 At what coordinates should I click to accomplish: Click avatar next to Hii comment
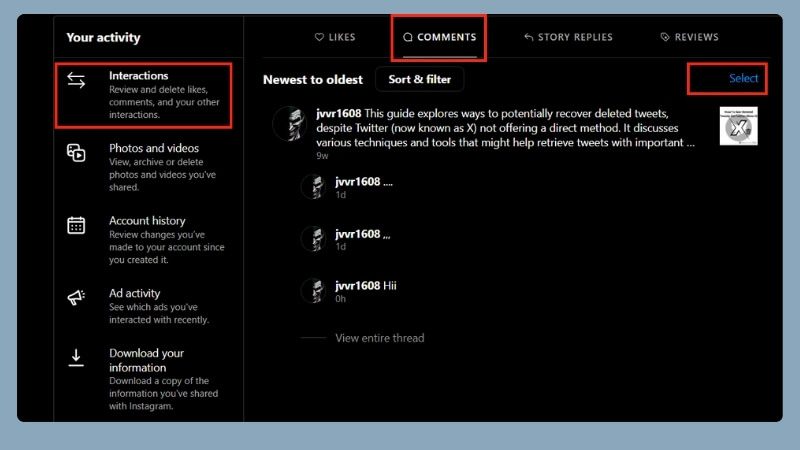click(315, 291)
